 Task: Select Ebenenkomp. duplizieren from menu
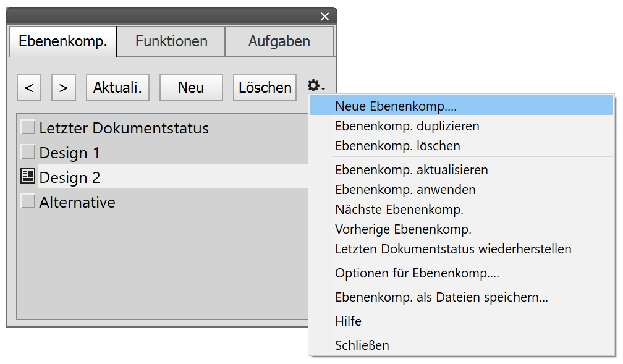coord(407,126)
